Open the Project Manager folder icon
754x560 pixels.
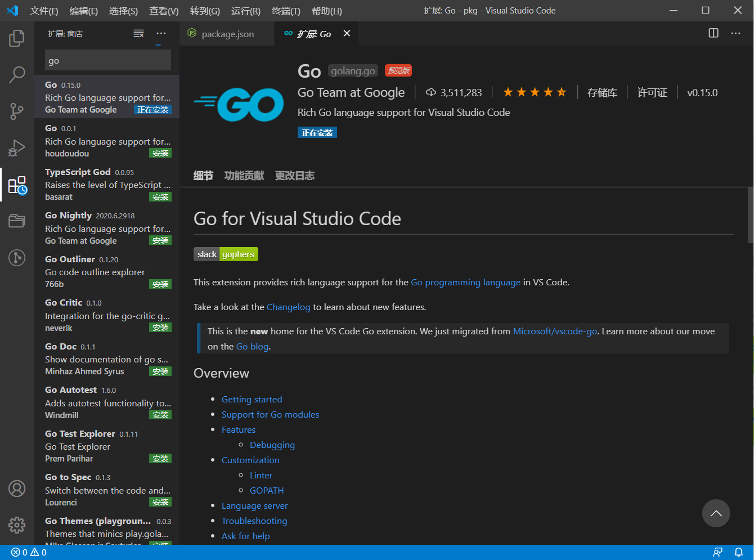pyautogui.click(x=17, y=221)
